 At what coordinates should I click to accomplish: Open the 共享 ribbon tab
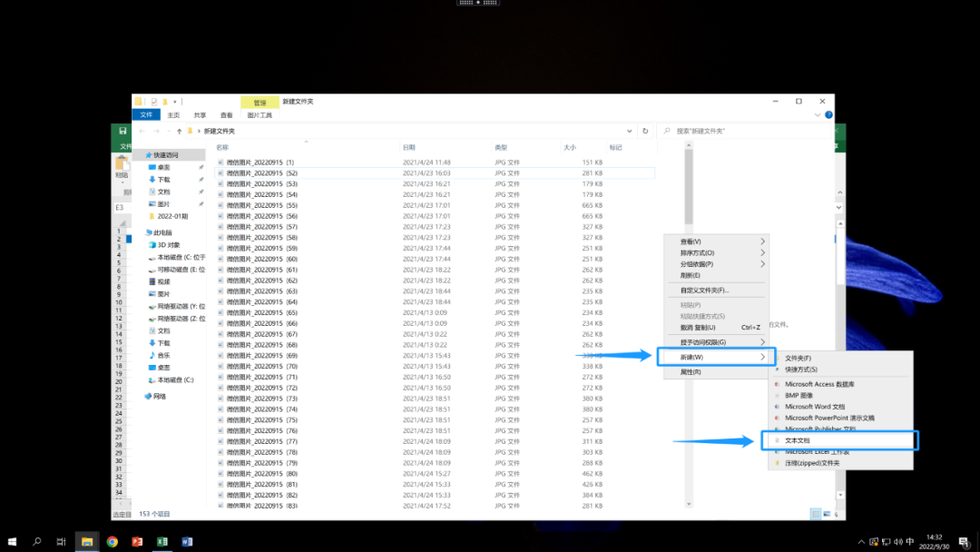pos(200,115)
